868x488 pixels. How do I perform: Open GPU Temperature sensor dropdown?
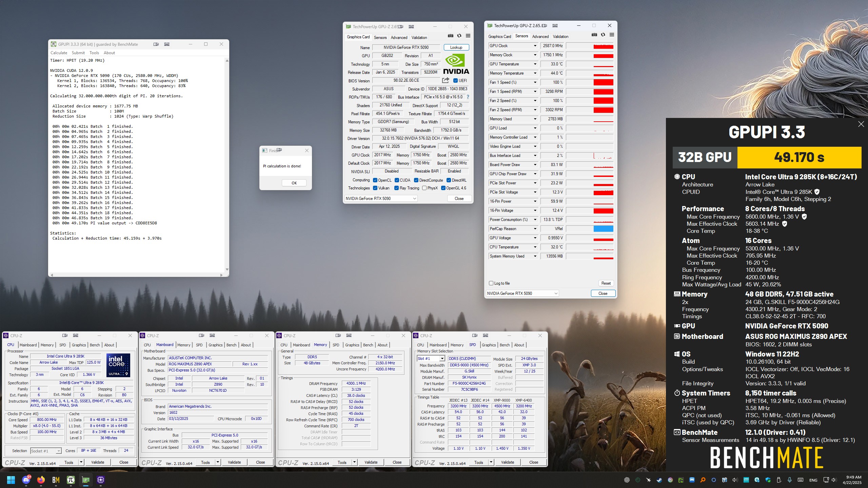pyautogui.click(x=535, y=64)
